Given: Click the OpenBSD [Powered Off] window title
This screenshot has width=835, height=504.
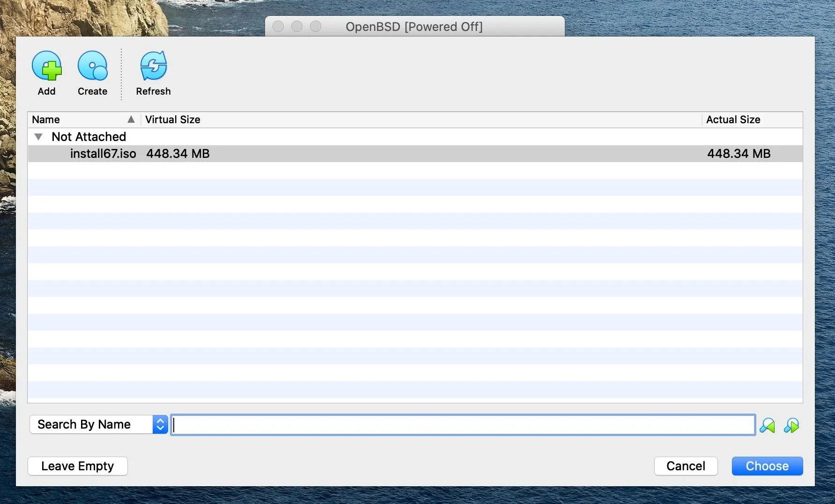Looking at the screenshot, I should (x=414, y=27).
